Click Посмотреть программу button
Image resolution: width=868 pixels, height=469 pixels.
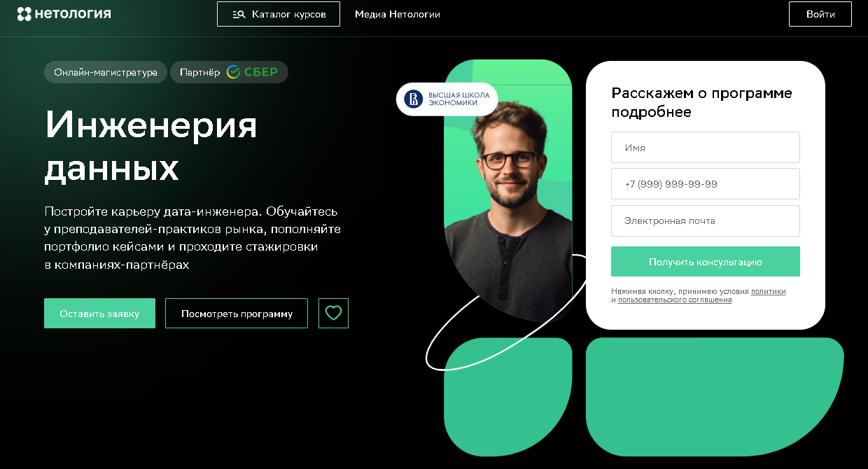pyautogui.click(x=237, y=314)
